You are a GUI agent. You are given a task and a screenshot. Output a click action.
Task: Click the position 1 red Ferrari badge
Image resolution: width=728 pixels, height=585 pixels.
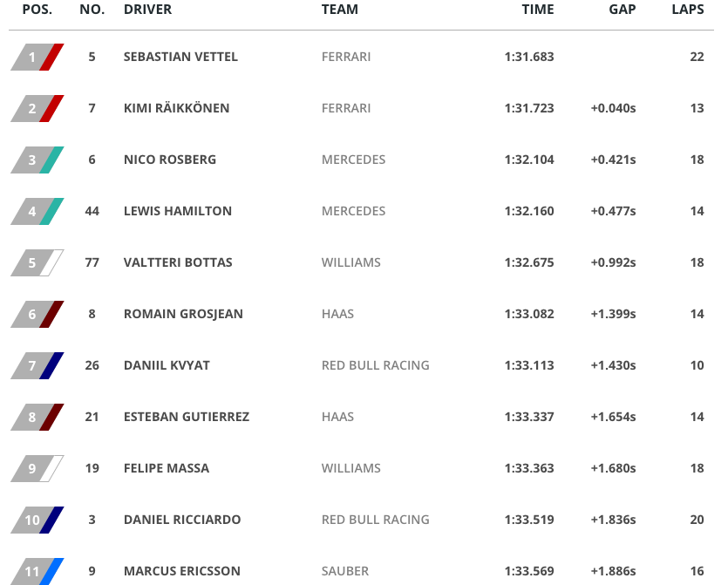coord(37,58)
